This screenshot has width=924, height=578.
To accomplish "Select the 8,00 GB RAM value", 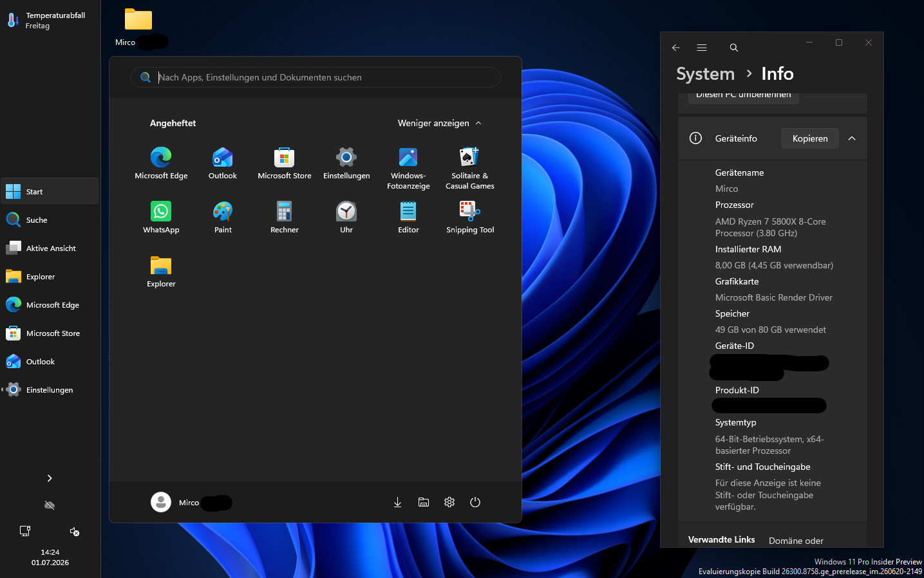I will 774,265.
